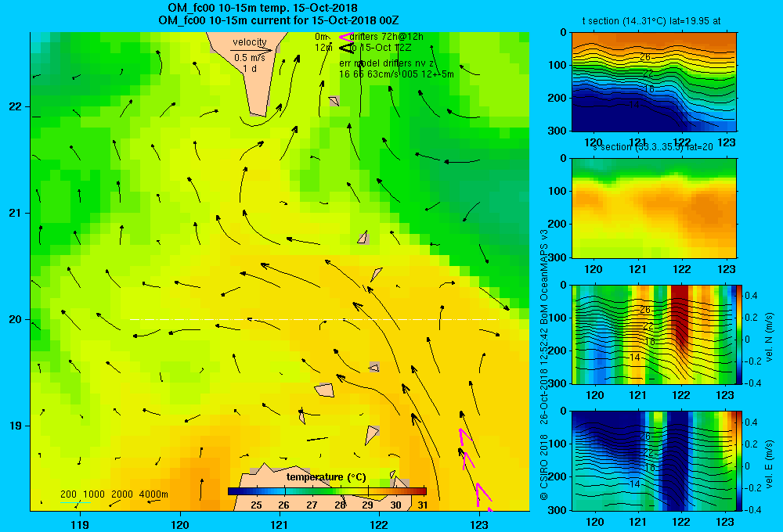
Task: Click the subtitle 'OM_fc00 10-15m current for 15-Oct-2018 00Z'
Action: pos(279,20)
